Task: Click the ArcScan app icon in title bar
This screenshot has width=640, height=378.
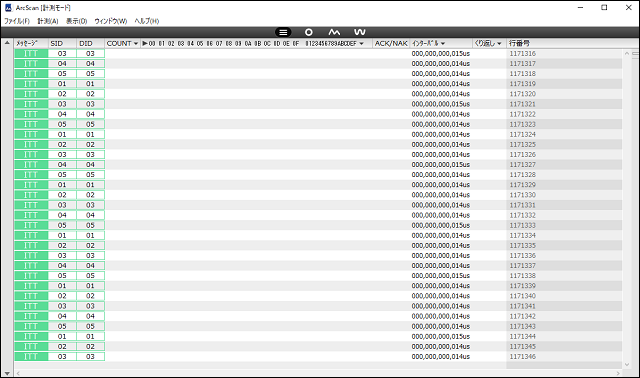Action: click(8, 8)
